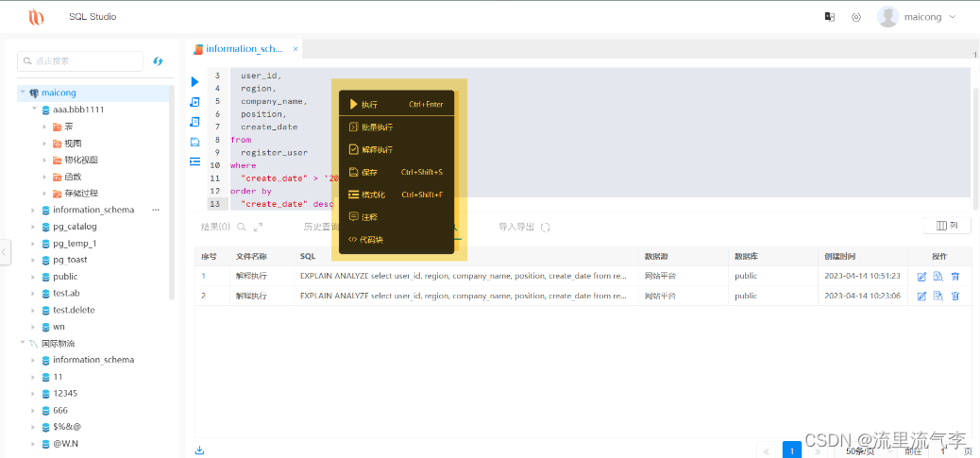Collapse the 国际物流 connection node
The width and height of the screenshot is (980, 458).
coord(23,343)
